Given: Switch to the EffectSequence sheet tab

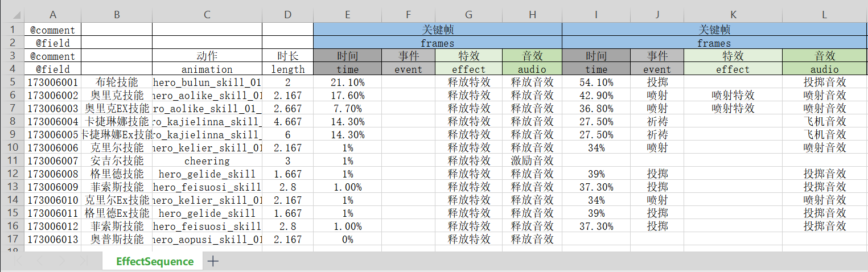Looking at the screenshot, I should coord(155,261).
